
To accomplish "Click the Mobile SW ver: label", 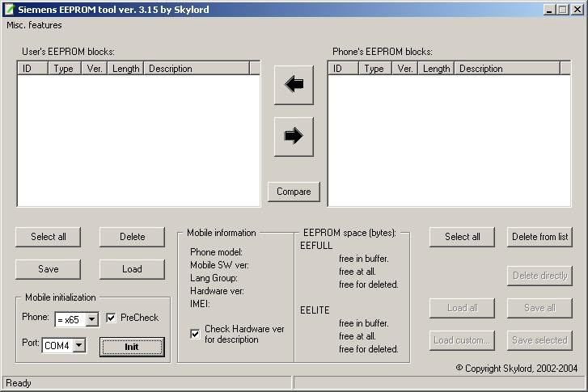I will [x=219, y=265].
